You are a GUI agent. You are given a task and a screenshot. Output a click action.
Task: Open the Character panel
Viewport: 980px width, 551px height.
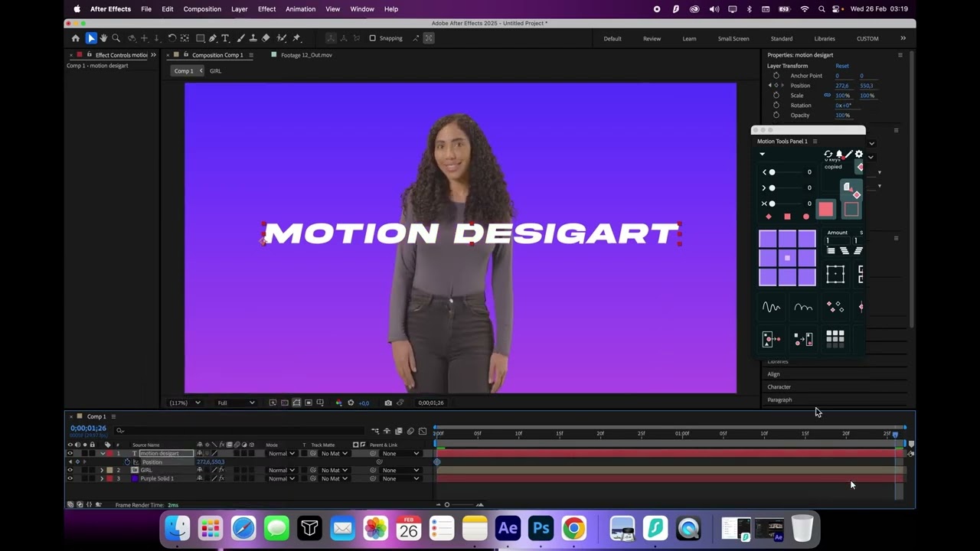tap(779, 387)
